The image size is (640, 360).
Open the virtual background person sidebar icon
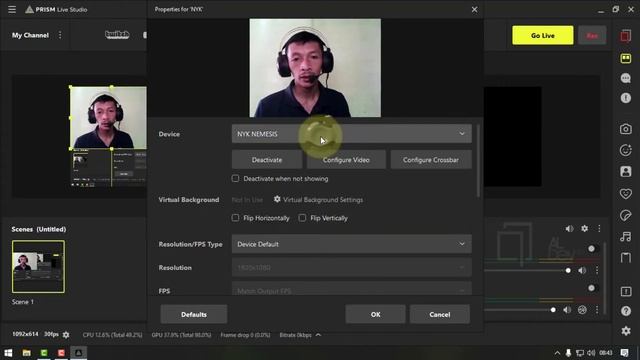pos(625,171)
